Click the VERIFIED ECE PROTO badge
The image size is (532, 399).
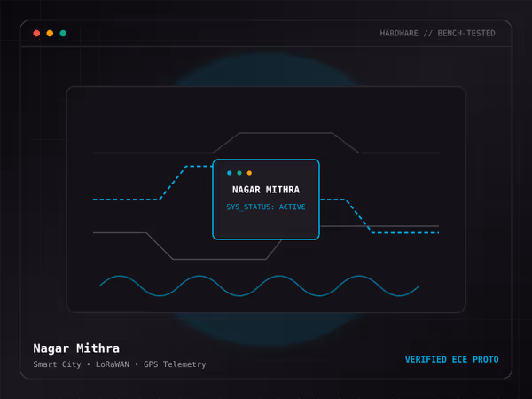tap(452, 360)
